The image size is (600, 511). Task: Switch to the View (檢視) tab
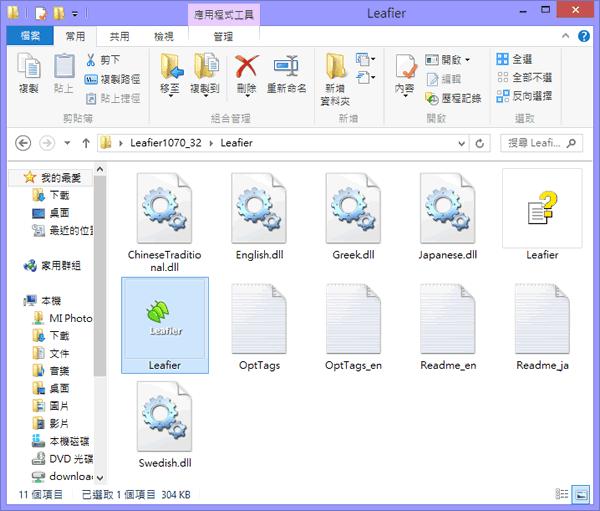pyautogui.click(x=164, y=36)
